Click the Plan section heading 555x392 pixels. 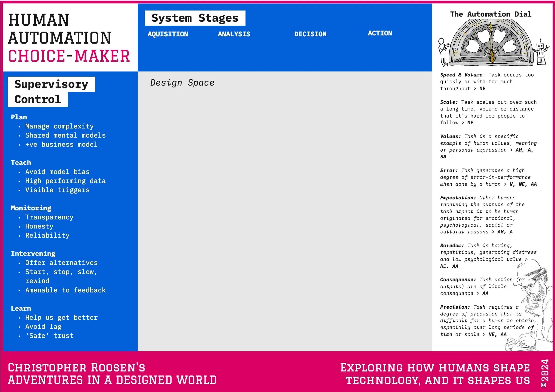coord(19,117)
